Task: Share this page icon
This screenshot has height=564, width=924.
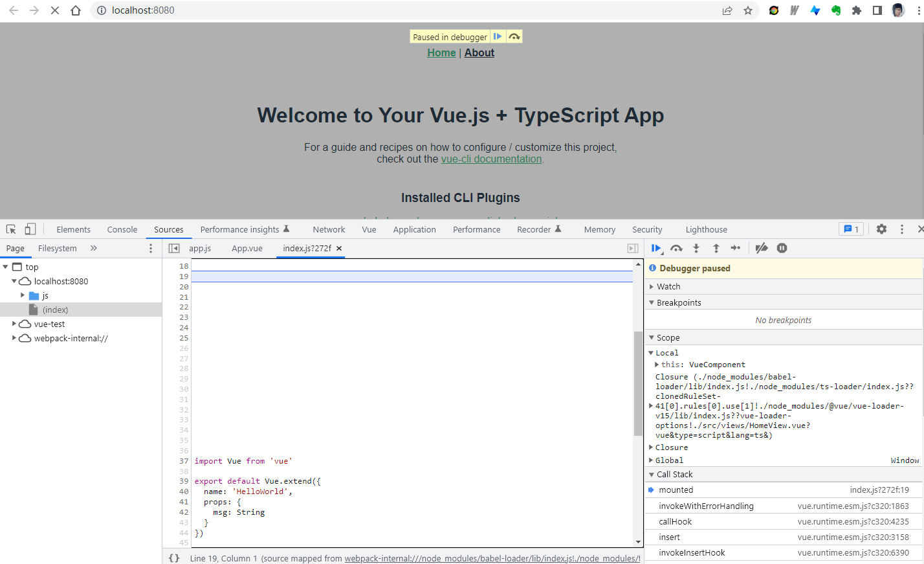Action: 727,10
